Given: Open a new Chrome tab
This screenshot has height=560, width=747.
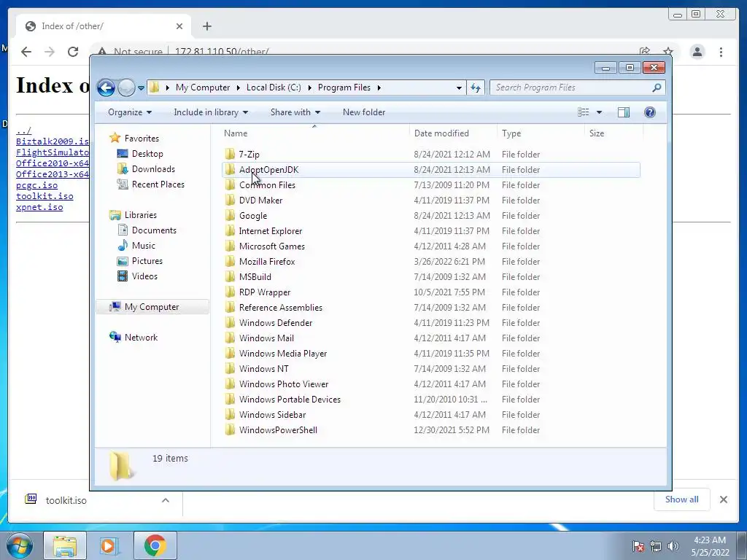Looking at the screenshot, I should pyautogui.click(x=206, y=26).
